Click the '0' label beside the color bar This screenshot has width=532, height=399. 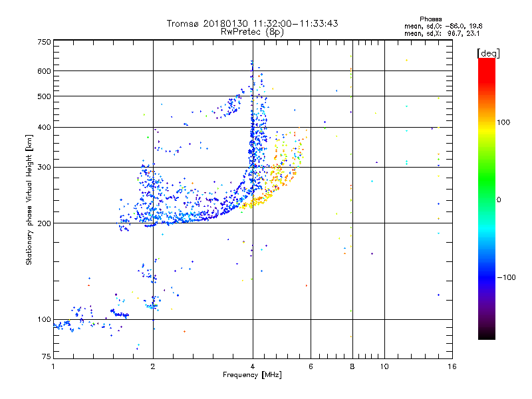click(x=499, y=199)
